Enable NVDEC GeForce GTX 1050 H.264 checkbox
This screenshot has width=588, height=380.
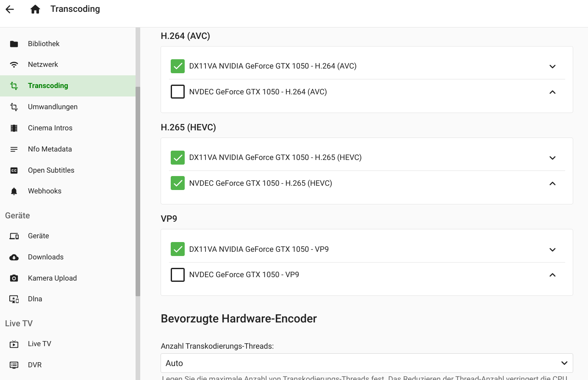click(x=178, y=92)
